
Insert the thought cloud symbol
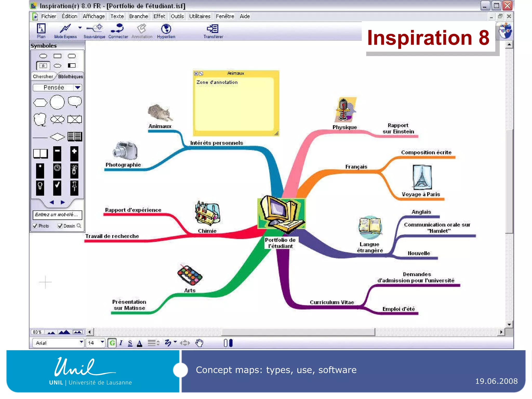(40, 119)
